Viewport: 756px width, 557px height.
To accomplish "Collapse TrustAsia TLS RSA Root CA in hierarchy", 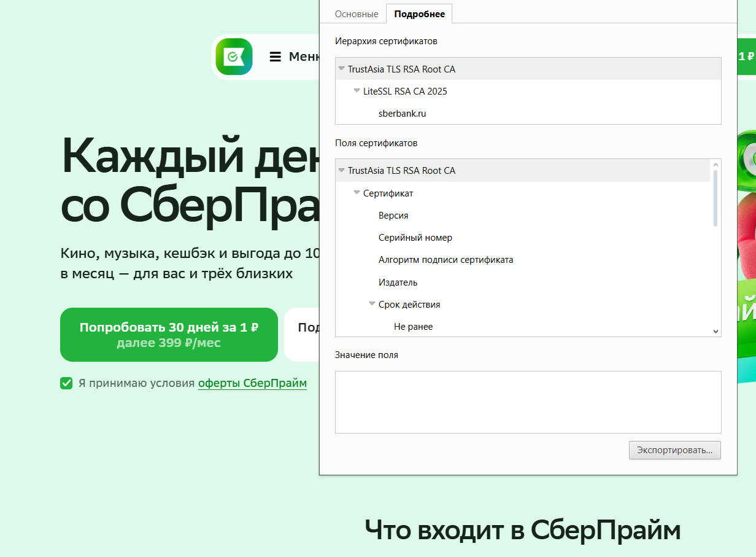I will (x=342, y=69).
